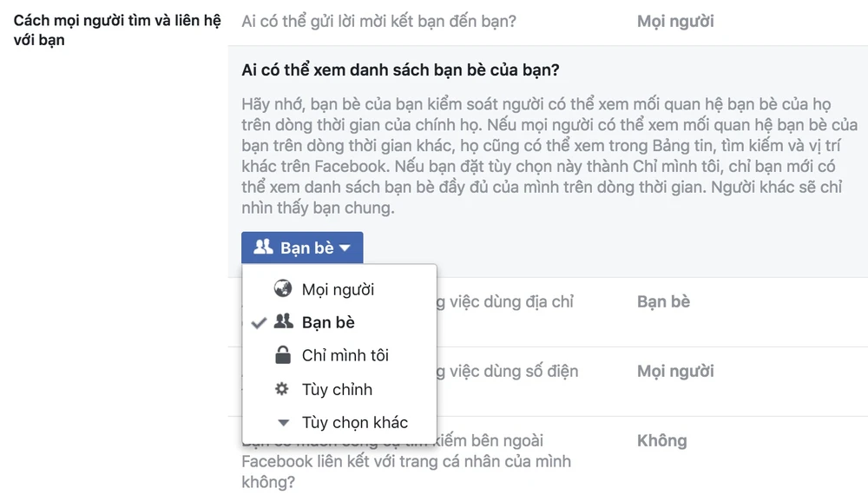Image resolution: width=868 pixels, height=495 pixels.
Task: Click Mọi người value for friend requests
Action: pyautogui.click(x=675, y=21)
